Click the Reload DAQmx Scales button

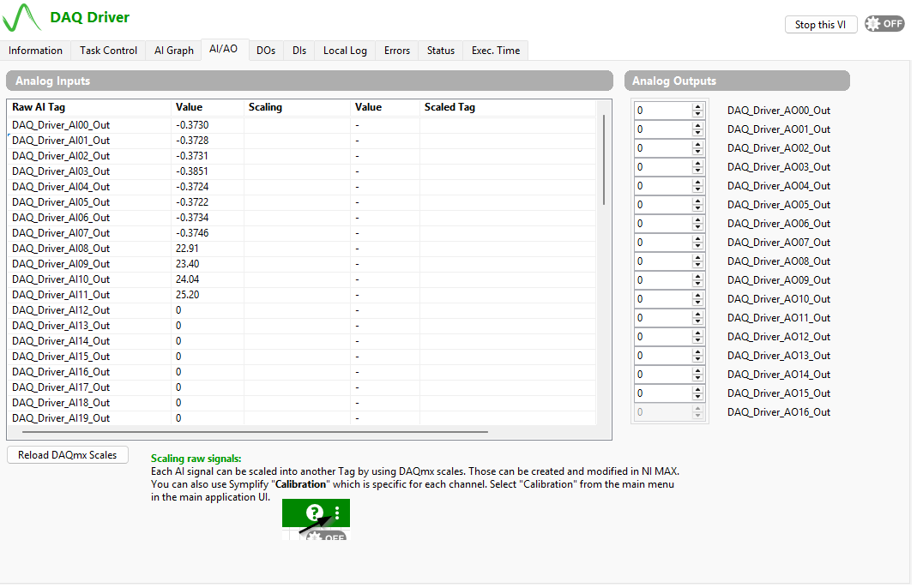pyautogui.click(x=67, y=455)
